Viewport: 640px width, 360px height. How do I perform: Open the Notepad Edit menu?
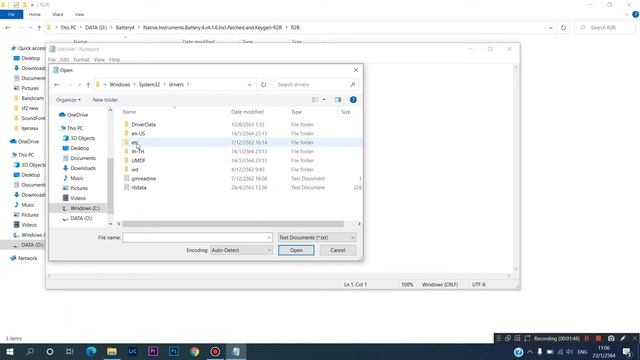[x=64, y=60]
